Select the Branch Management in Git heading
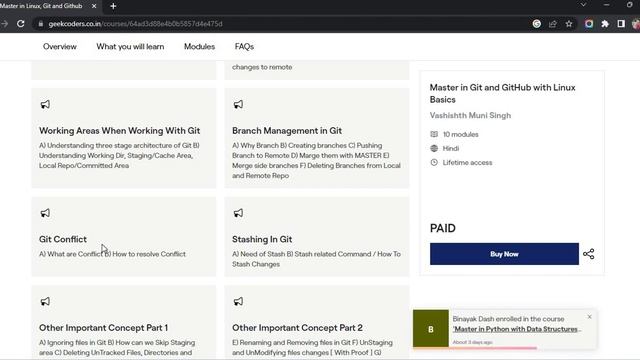Image resolution: width=640 pixels, height=360 pixels. (287, 131)
